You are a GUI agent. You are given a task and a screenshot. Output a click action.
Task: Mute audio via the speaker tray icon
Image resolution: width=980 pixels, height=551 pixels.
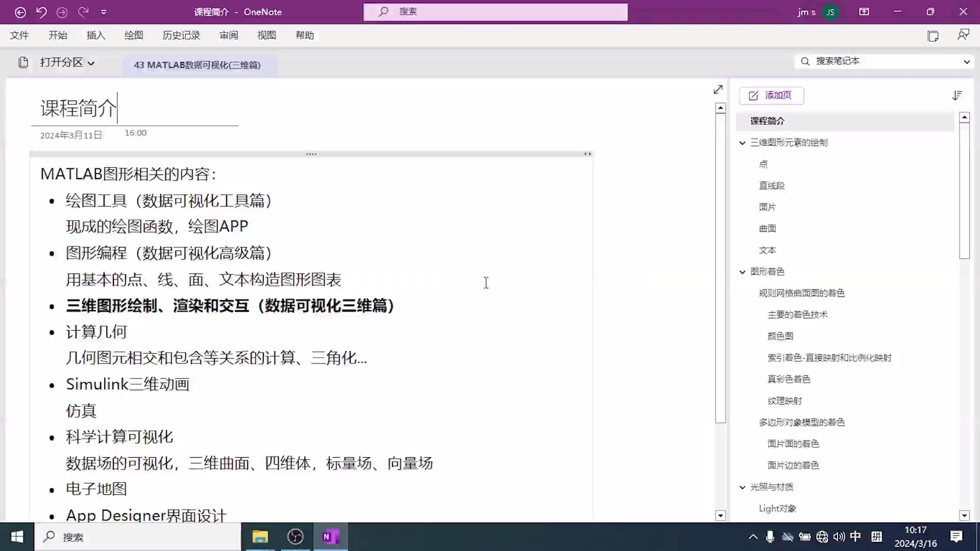click(839, 537)
